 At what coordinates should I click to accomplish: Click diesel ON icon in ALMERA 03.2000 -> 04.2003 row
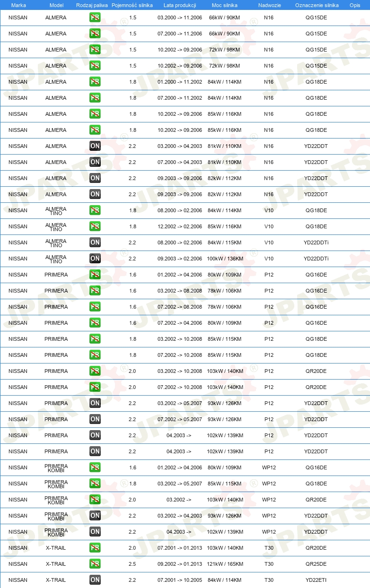pyautogui.click(x=95, y=146)
